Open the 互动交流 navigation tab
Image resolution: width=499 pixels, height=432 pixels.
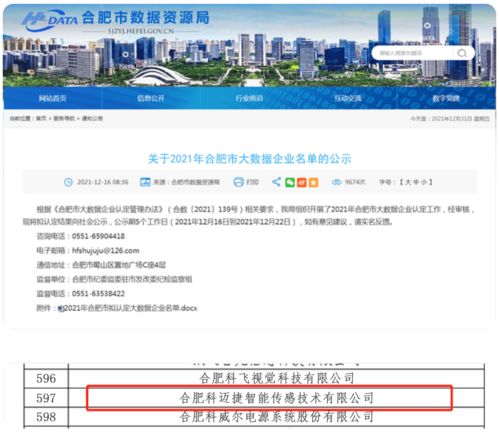tap(348, 98)
